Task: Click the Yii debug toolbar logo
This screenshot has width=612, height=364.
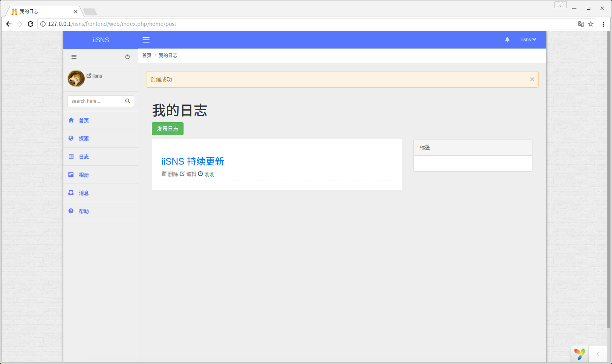Action: [580, 354]
